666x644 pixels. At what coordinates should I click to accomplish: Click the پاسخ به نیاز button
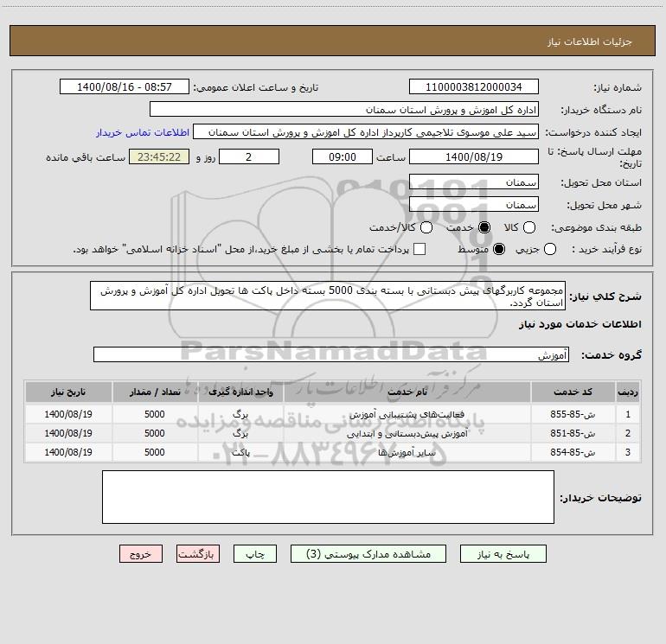click(x=503, y=554)
